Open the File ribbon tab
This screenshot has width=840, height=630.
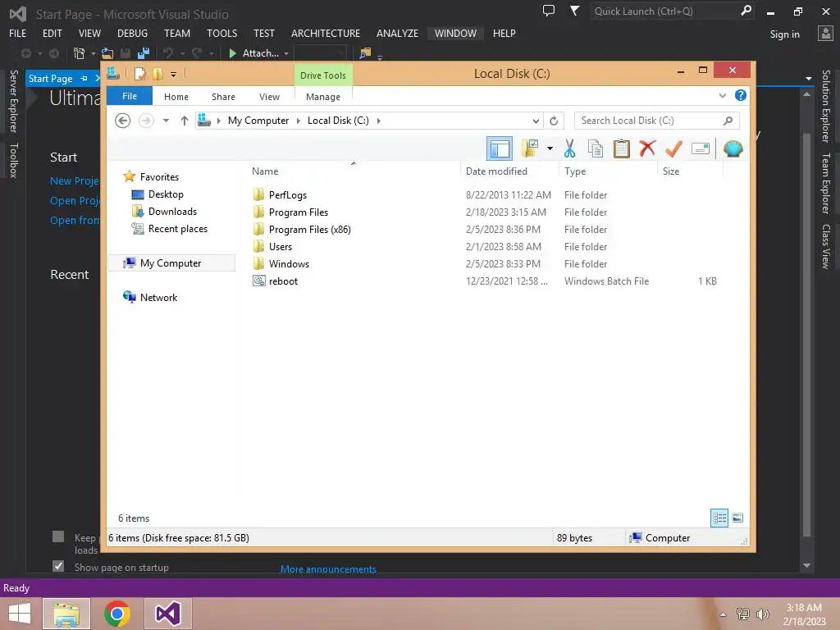tap(130, 97)
